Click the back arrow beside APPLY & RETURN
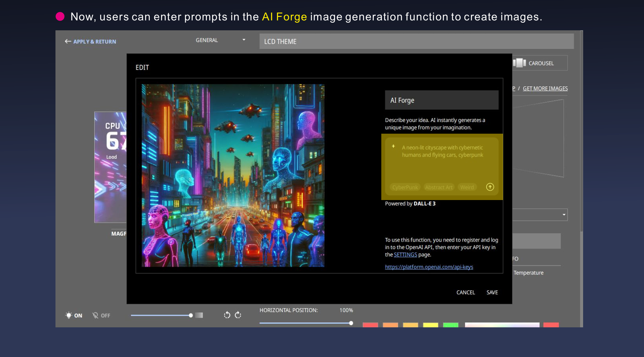644x357 pixels. click(67, 41)
